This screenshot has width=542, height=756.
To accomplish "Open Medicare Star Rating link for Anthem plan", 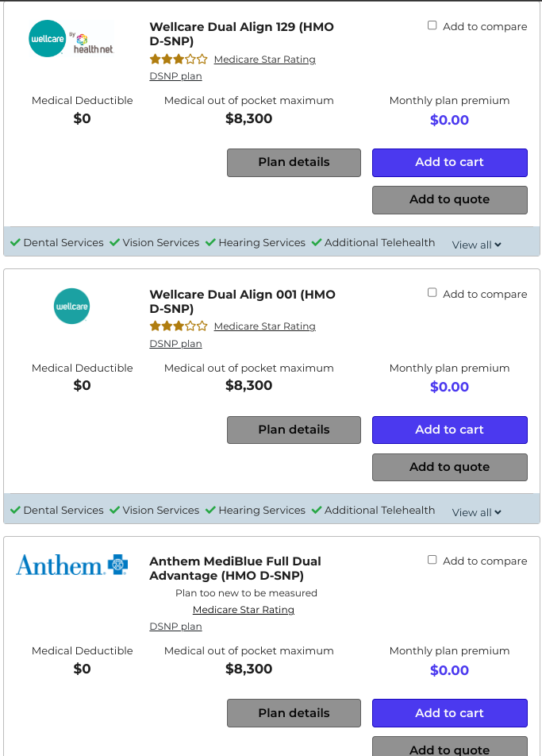I will (244, 610).
